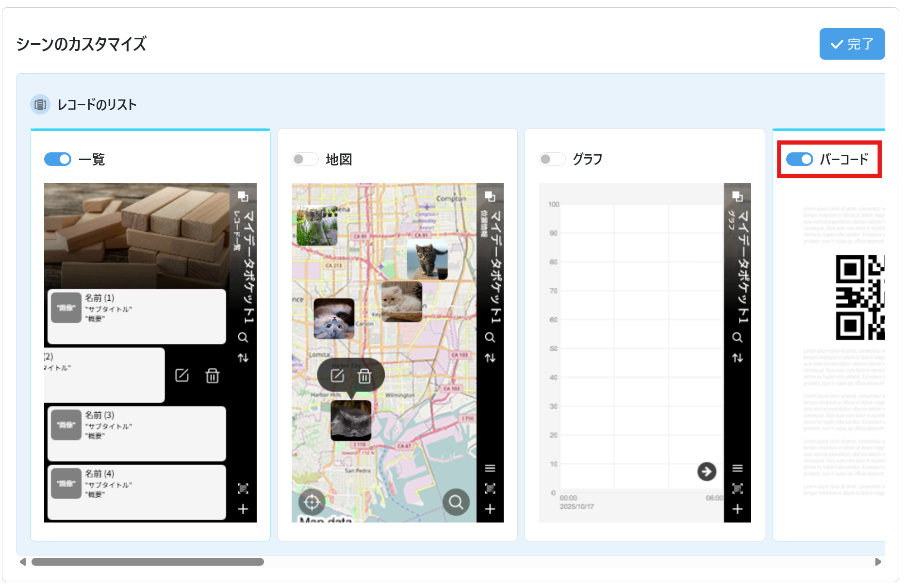
Task: Click the crosshair locate icon on the map
Action: (x=312, y=502)
